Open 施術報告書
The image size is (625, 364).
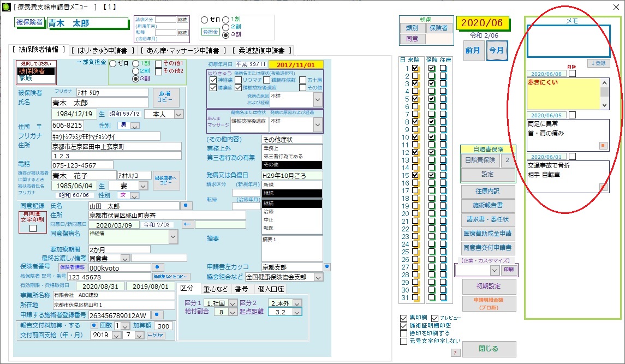click(488, 205)
